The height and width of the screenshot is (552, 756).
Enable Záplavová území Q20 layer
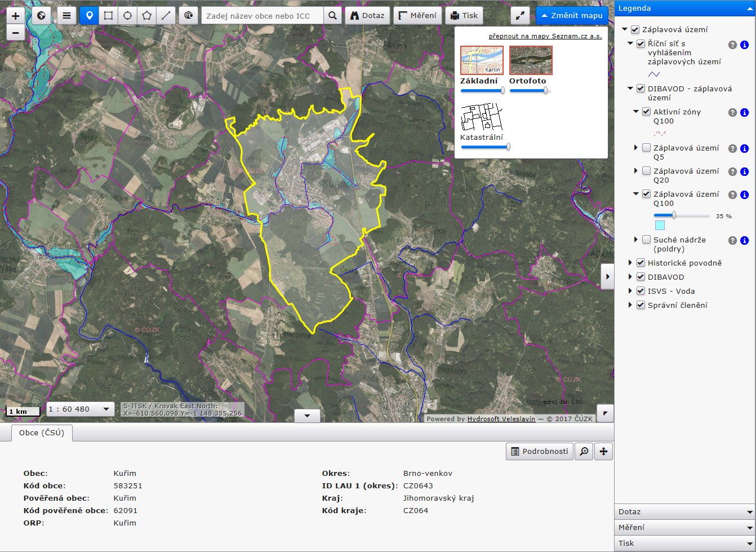click(x=646, y=171)
